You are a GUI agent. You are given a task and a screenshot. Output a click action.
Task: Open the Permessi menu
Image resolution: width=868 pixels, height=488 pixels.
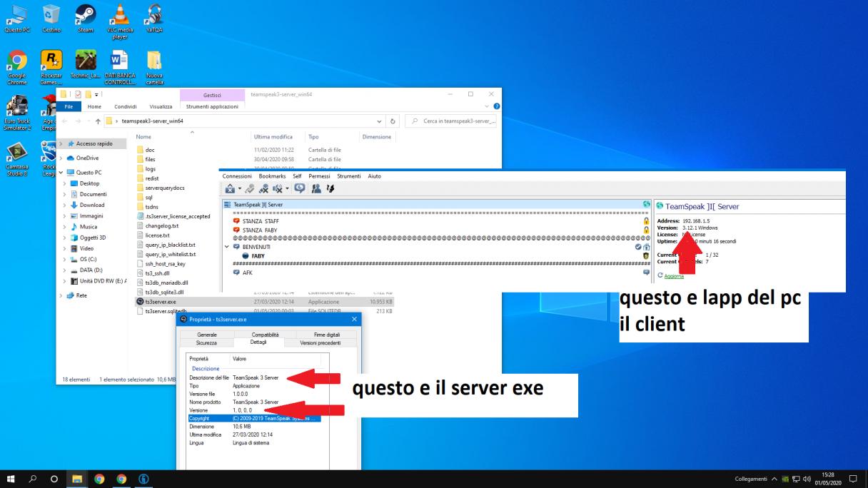318,176
